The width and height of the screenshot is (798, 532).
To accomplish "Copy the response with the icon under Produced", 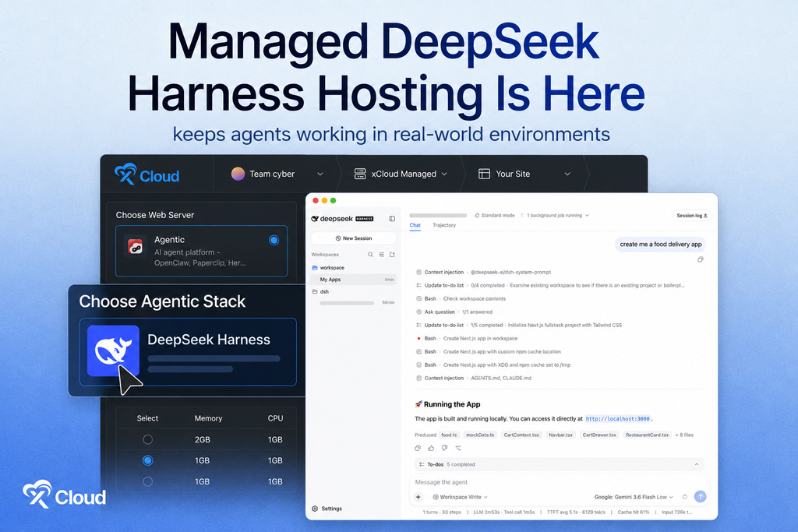I will pos(418,448).
